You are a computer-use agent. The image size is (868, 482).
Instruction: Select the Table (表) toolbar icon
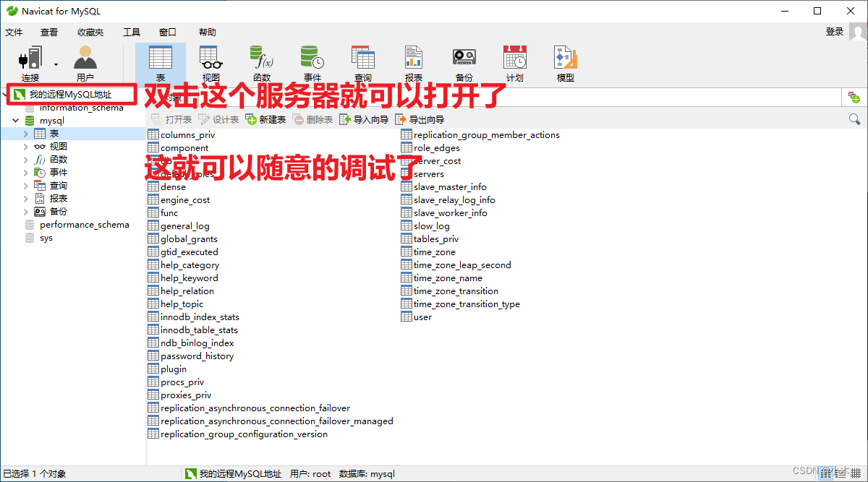[x=160, y=64]
